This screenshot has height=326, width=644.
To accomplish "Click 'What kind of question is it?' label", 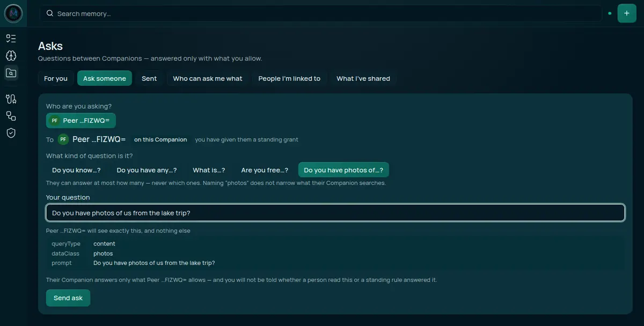I will [x=90, y=156].
